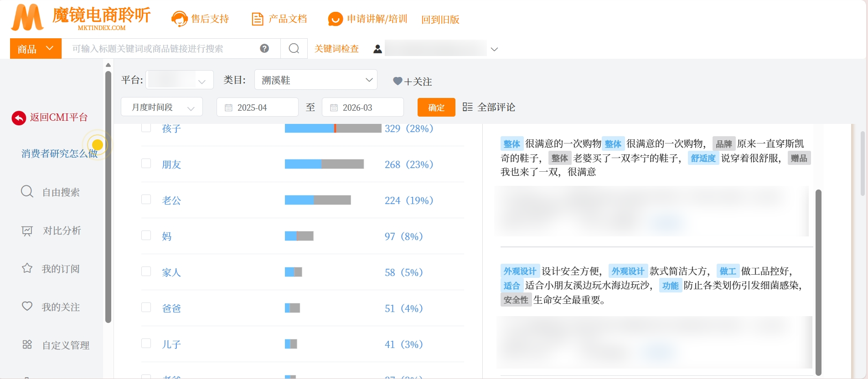Click the blue segment of 孩子 bar
This screenshot has height=379, width=868.
310,128
